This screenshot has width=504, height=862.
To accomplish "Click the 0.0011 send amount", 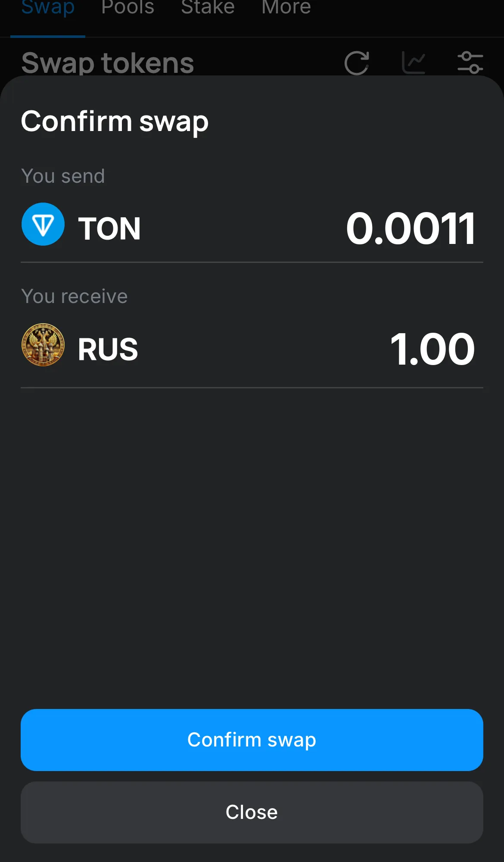I will [x=411, y=228].
